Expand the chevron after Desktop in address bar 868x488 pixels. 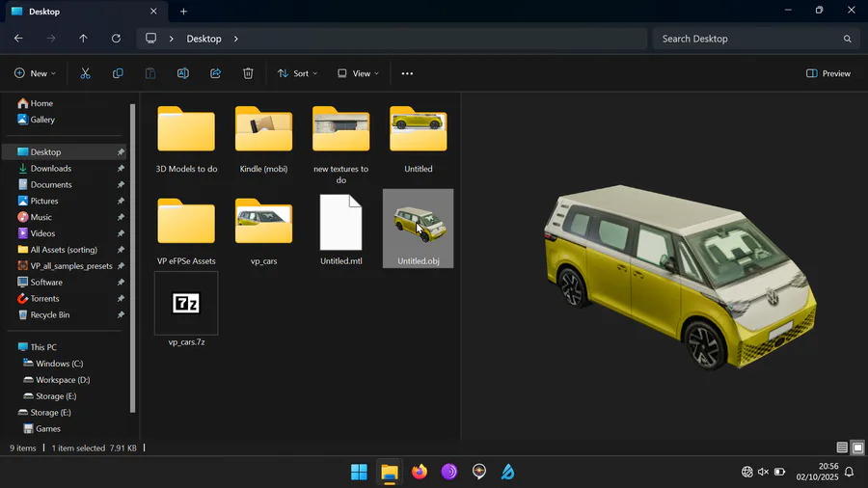pyautogui.click(x=236, y=39)
